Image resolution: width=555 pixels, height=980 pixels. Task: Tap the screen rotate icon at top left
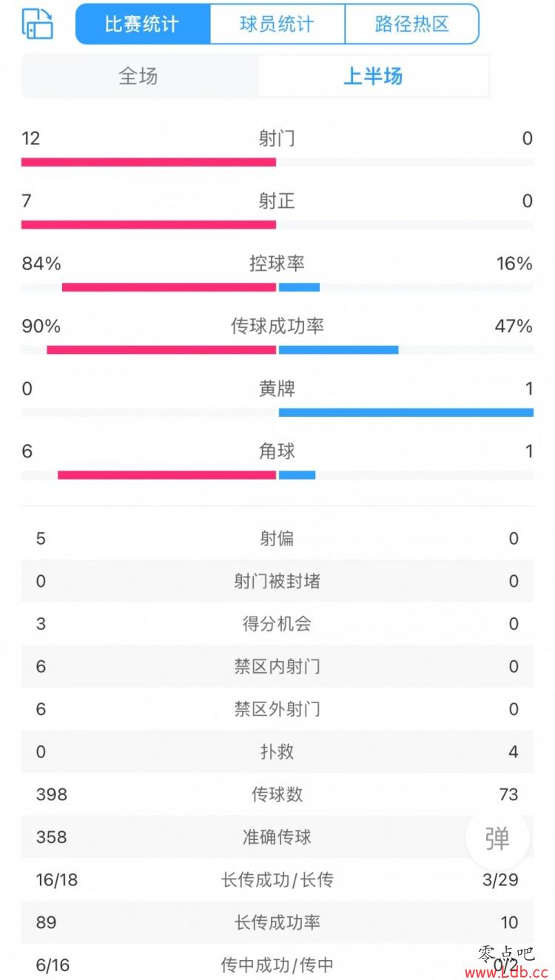37,24
